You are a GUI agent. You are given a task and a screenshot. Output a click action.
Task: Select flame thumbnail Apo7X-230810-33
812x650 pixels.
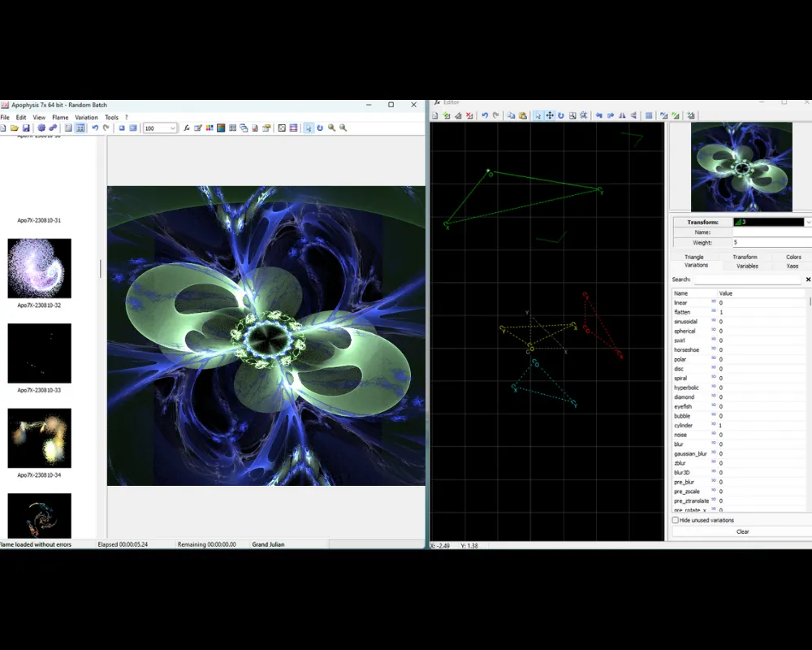click(39, 353)
